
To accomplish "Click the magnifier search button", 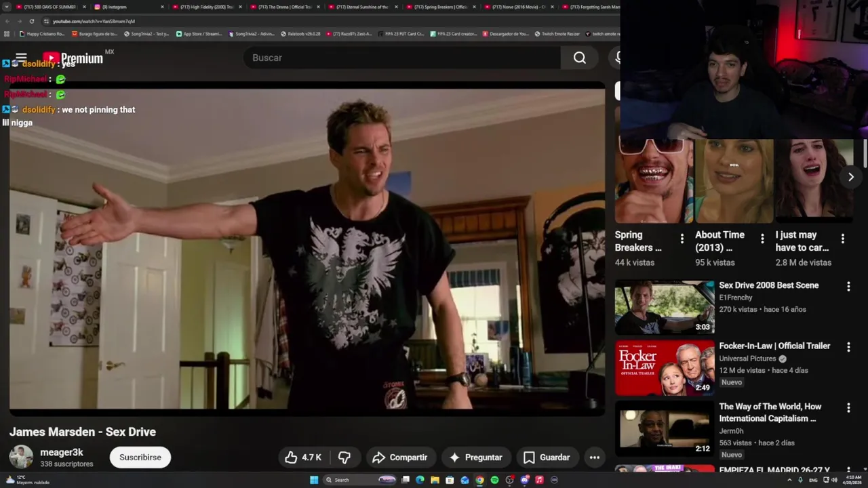I will tap(579, 58).
